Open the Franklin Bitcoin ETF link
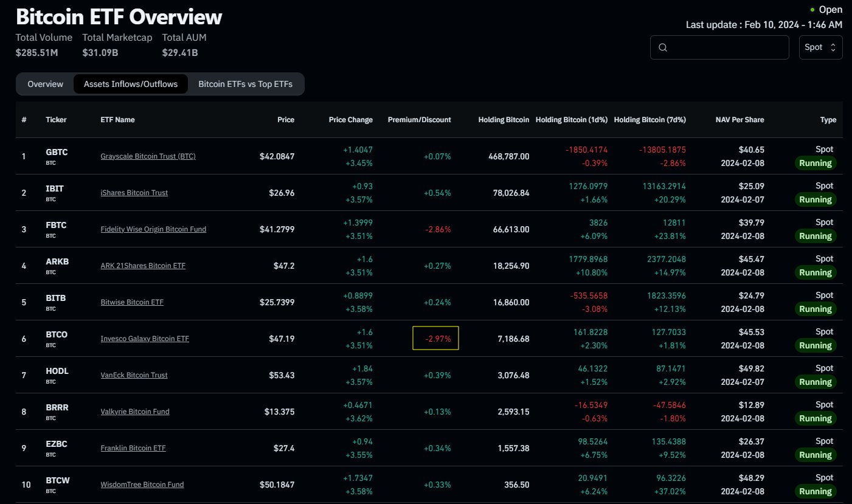Screen dimensions: 852x504 (133, 448)
